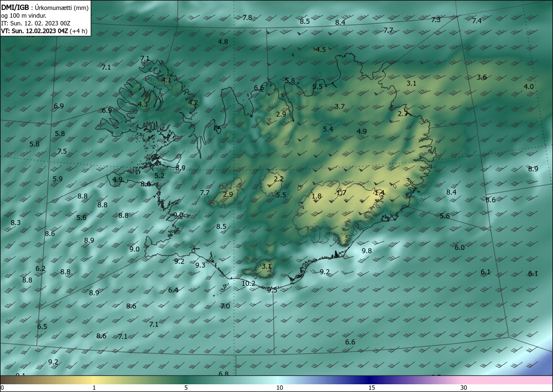The width and height of the screenshot is (553, 392).
Task: Click the 6.4 map value
Action: (x=173, y=290)
